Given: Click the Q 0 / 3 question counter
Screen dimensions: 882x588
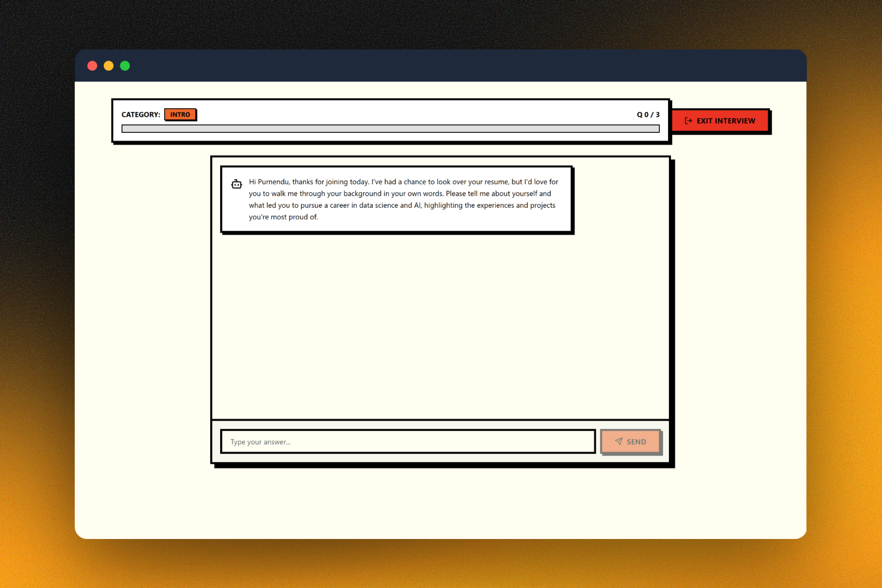Looking at the screenshot, I should pyautogui.click(x=648, y=114).
